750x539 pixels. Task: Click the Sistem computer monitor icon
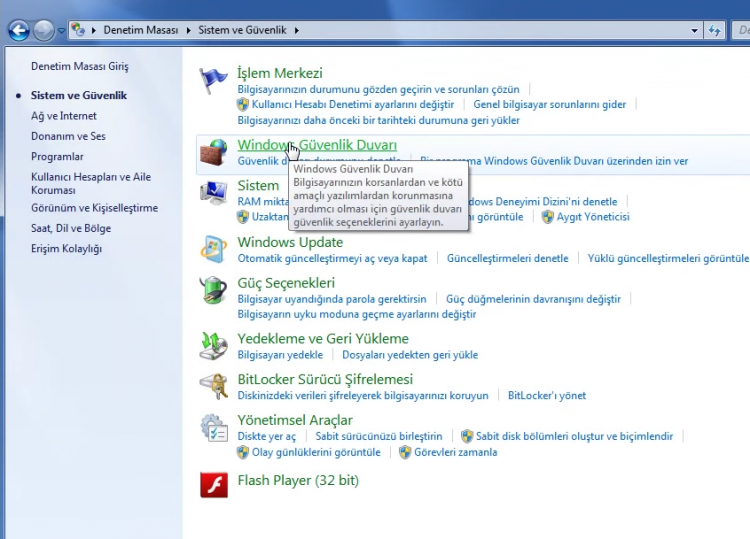pyautogui.click(x=213, y=193)
